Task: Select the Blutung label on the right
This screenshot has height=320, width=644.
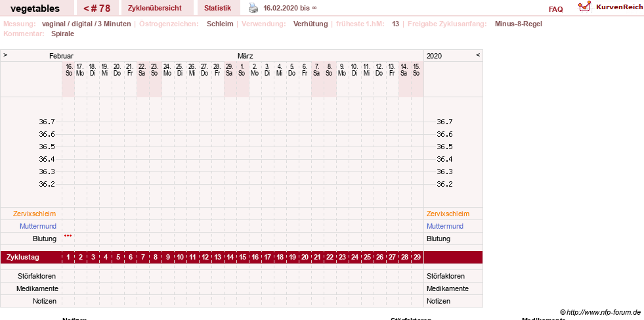Action: coord(439,239)
